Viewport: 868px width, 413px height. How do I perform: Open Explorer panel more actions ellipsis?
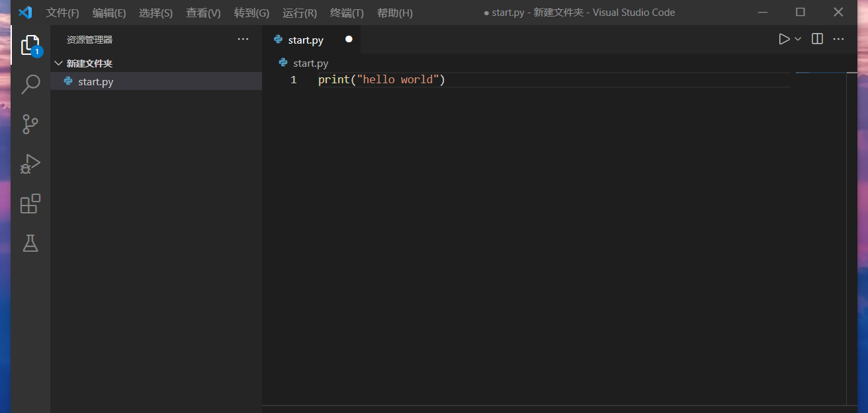(x=243, y=40)
